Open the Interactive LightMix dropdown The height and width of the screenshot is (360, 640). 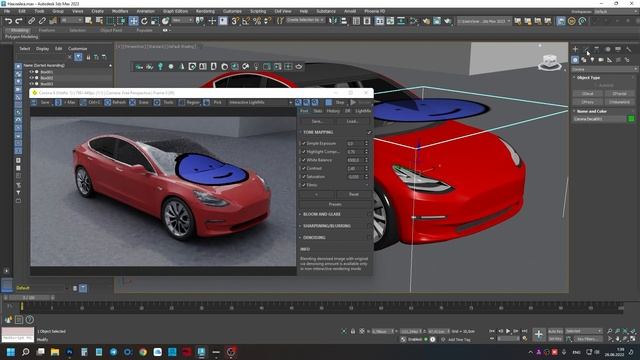click(260, 102)
